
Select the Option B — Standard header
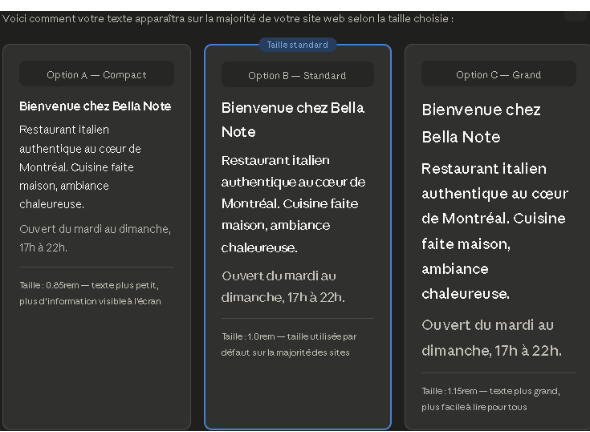coord(297,75)
